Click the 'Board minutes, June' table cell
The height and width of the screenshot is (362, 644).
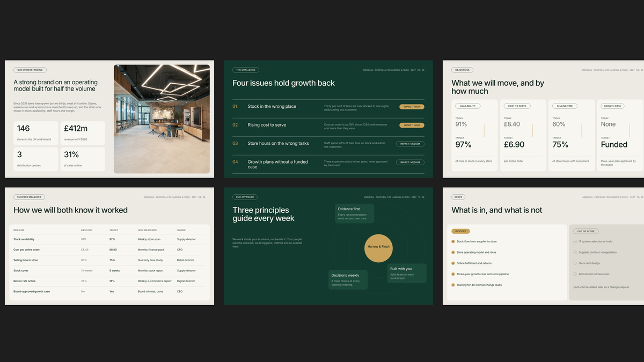pos(151,291)
